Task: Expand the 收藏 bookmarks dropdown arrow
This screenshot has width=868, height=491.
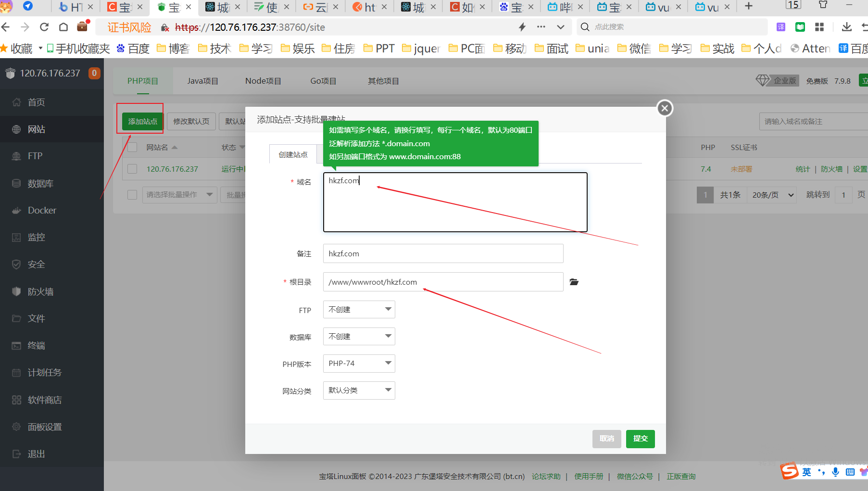Action: [x=40, y=48]
